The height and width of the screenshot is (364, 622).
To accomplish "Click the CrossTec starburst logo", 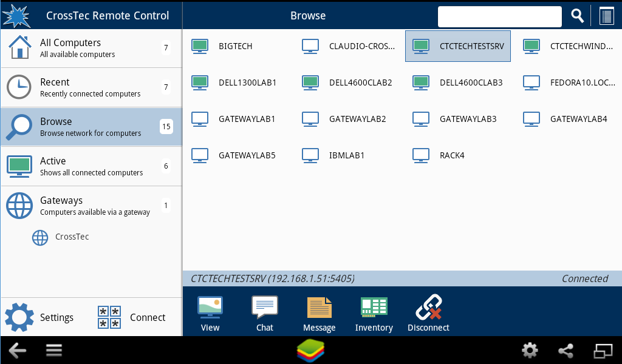I will [x=16, y=16].
